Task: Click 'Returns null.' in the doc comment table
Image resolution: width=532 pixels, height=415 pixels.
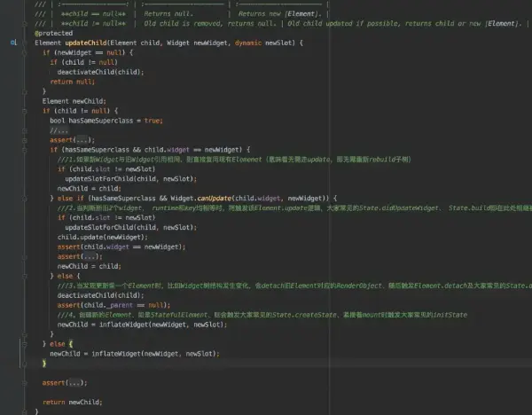Action: [168, 14]
